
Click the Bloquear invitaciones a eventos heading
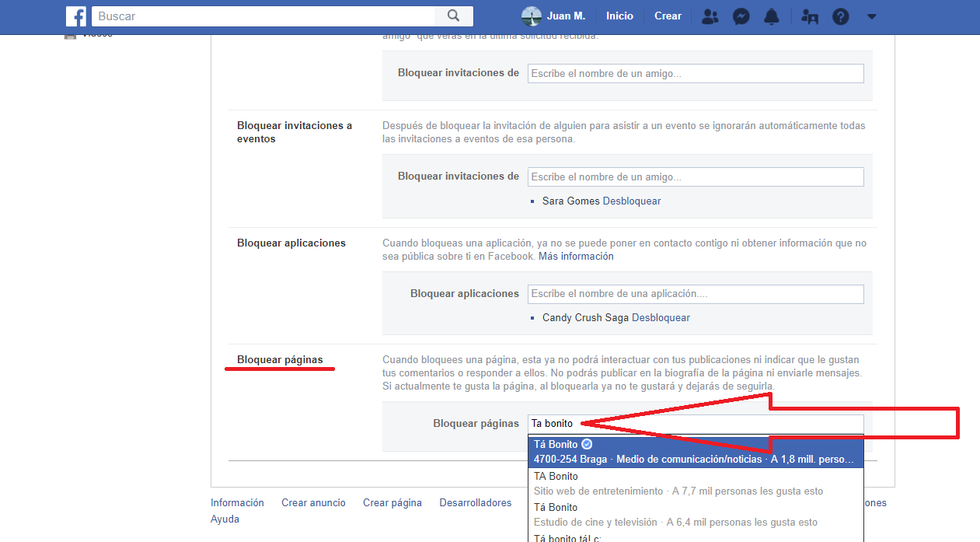[295, 132]
